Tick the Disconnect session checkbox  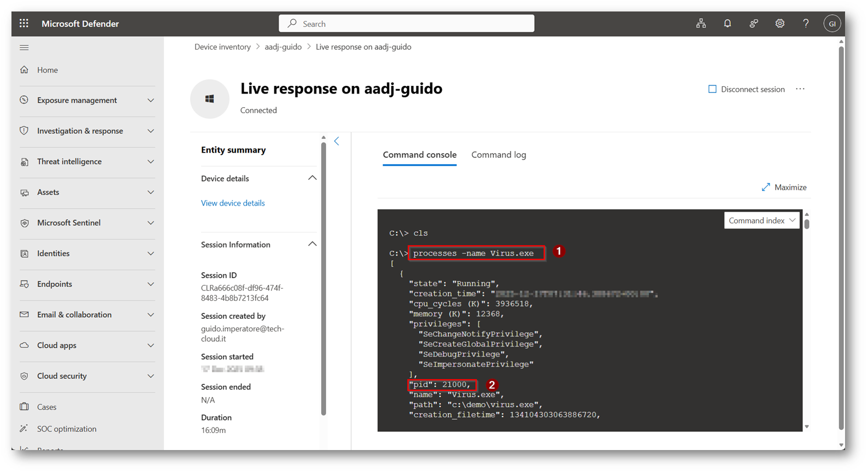click(x=712, y=89)
